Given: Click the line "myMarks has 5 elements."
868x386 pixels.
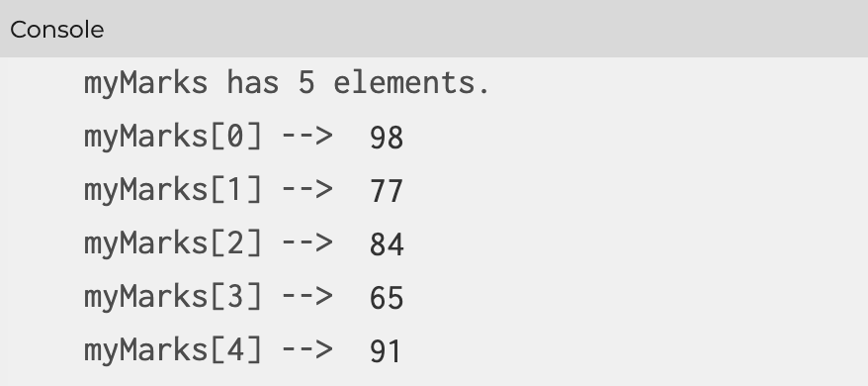Looking at the screenshot, I should pos(287,84).
